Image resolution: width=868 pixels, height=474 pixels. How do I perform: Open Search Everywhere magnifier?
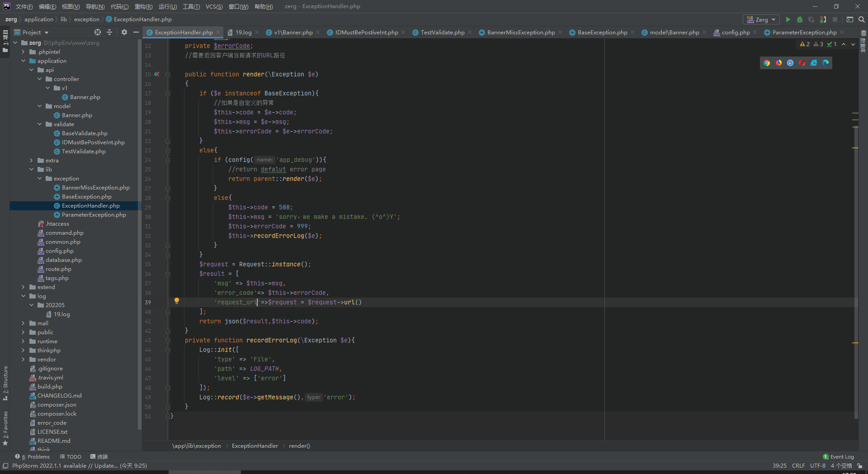tap(862, 19)
